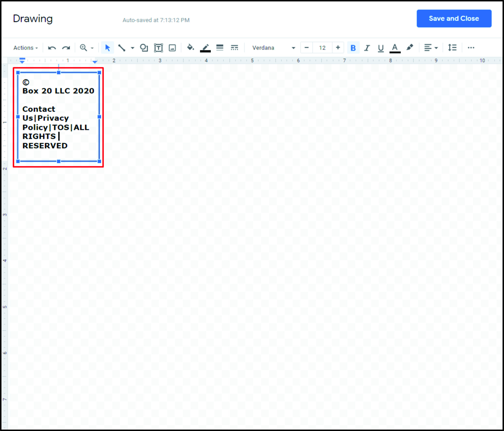Open the Border weight options
Screen dimensions: 504x431
tap(220, 47)
